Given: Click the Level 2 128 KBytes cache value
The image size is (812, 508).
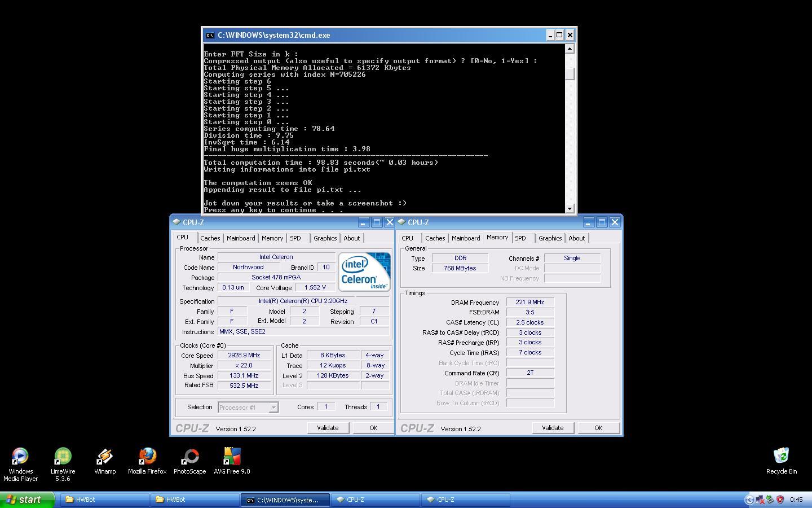Looking at the screenshot, I should click(x=333, y=376).
